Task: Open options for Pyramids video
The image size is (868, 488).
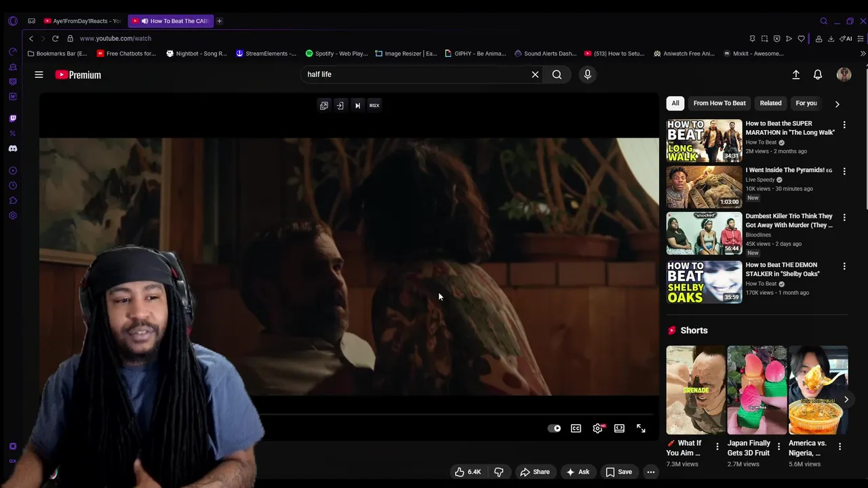Action: tap(844, 171)
